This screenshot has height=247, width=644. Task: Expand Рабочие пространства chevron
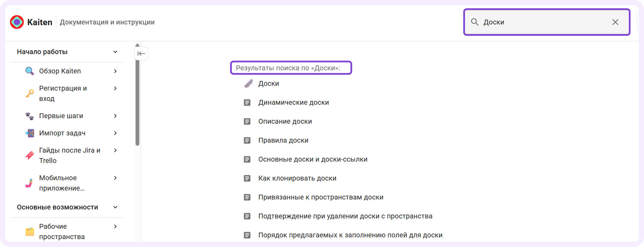tap(115, 226)
